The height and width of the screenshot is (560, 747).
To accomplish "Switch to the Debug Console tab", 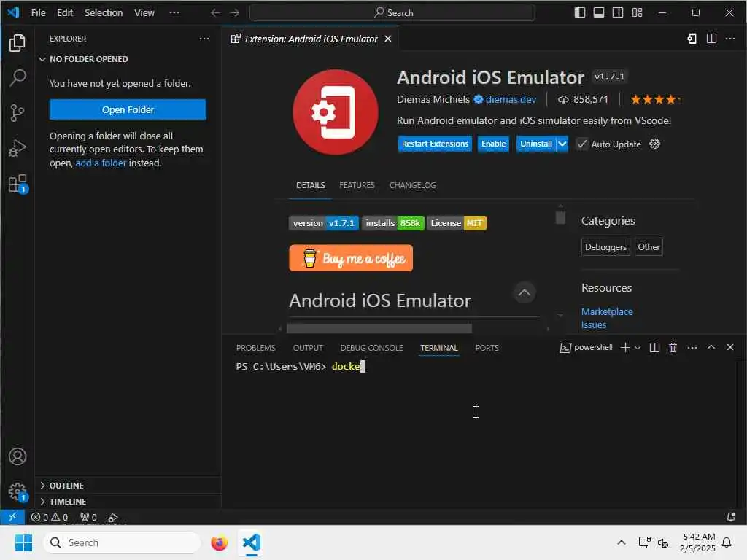I will [x=371, y=348].
